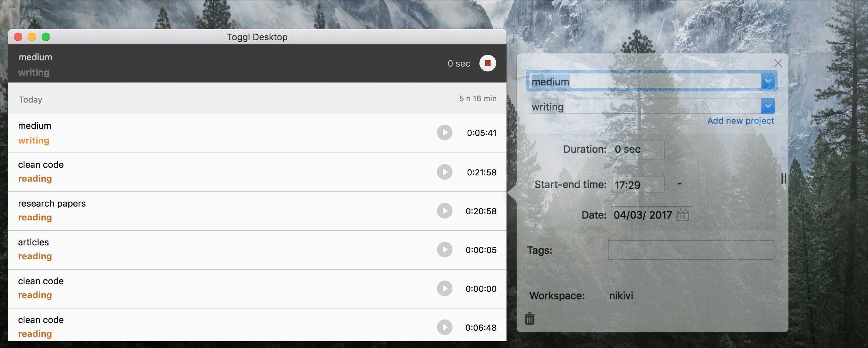Zoom the Toggl Desktop window with green button
Image resolution: width=868 pixels, height=348 pixels.
[46, 37]
